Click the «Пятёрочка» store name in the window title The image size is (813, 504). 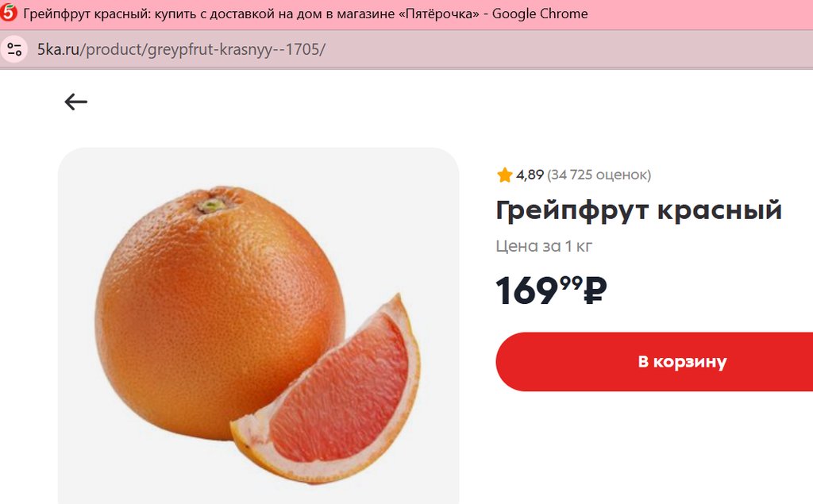click(437, 13)
